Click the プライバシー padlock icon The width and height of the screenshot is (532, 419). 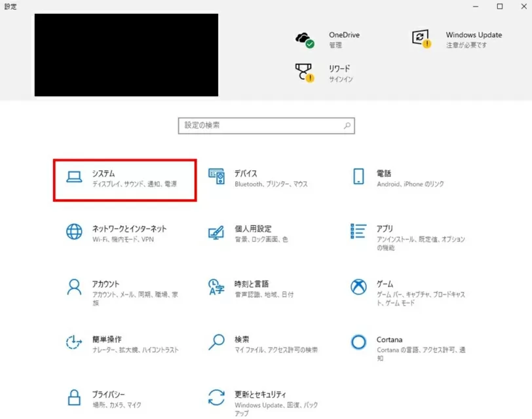click(74, 397)
